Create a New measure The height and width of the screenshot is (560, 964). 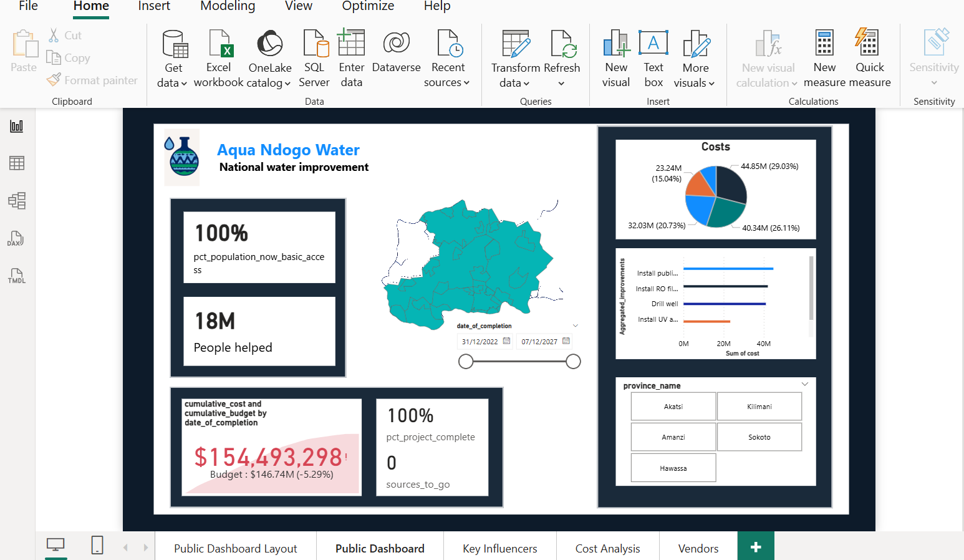tap(824, 56)
